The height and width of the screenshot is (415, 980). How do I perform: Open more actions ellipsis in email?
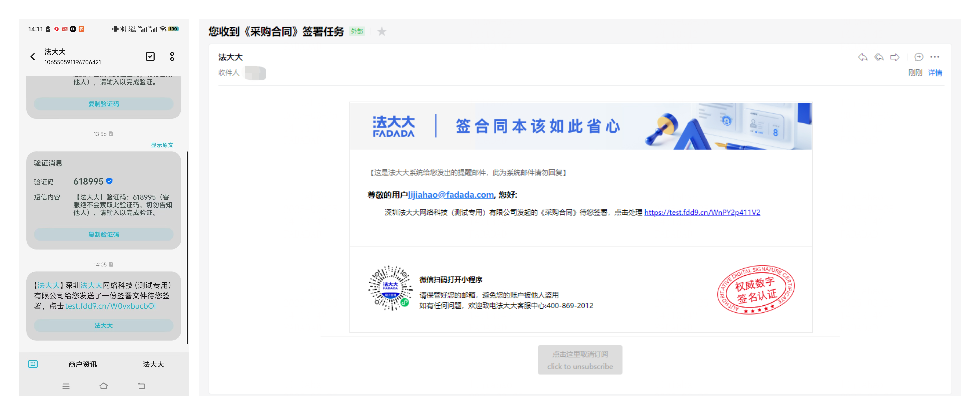(x=935, y=57)
